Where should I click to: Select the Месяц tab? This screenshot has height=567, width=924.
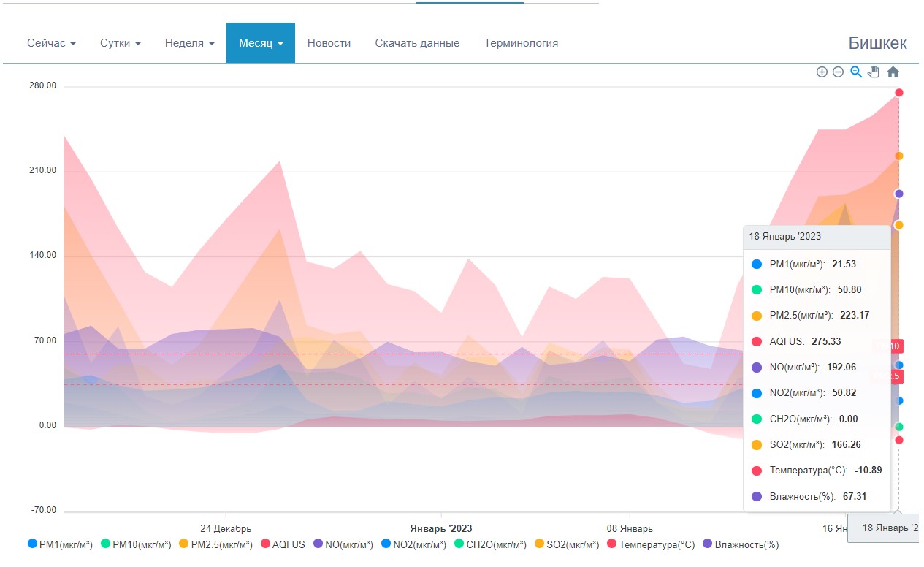point(261,43)
